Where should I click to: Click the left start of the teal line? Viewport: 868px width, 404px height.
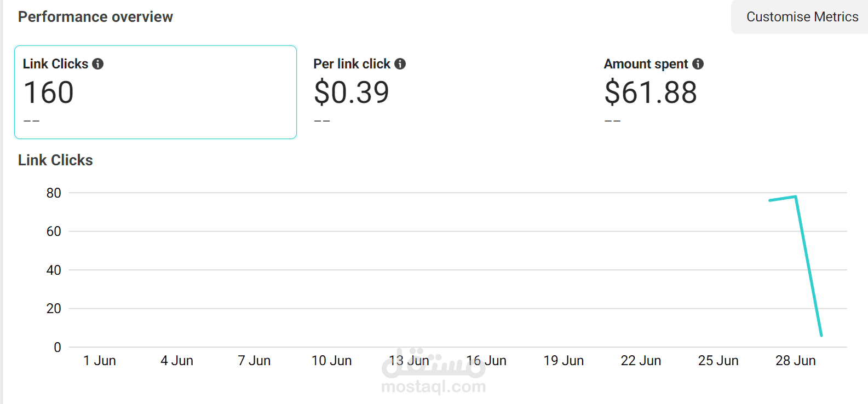pos(770,200)
